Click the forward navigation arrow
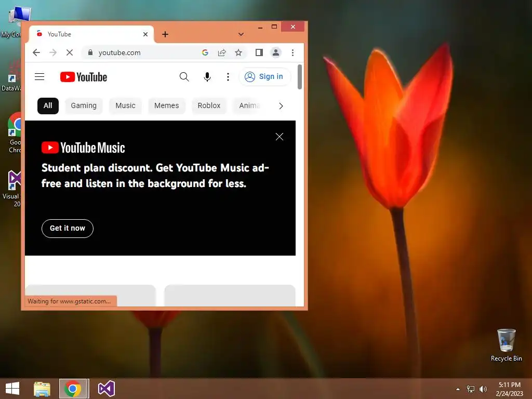Image resolution: width=532 pixels, height=399 pixels. click(53, 52)
